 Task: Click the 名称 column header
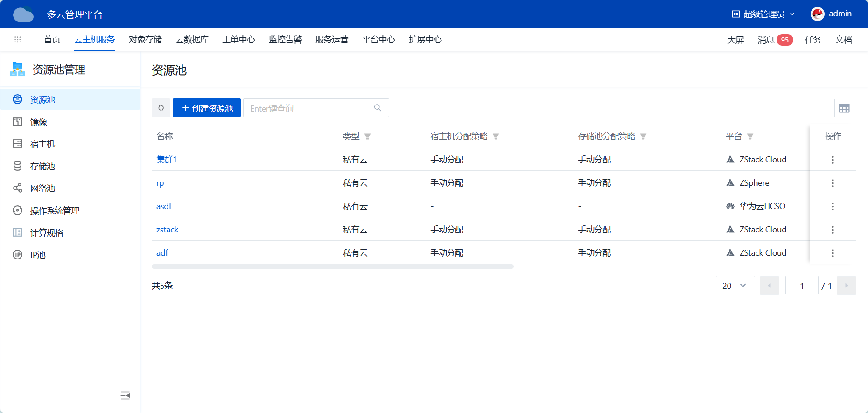point(165,136)
